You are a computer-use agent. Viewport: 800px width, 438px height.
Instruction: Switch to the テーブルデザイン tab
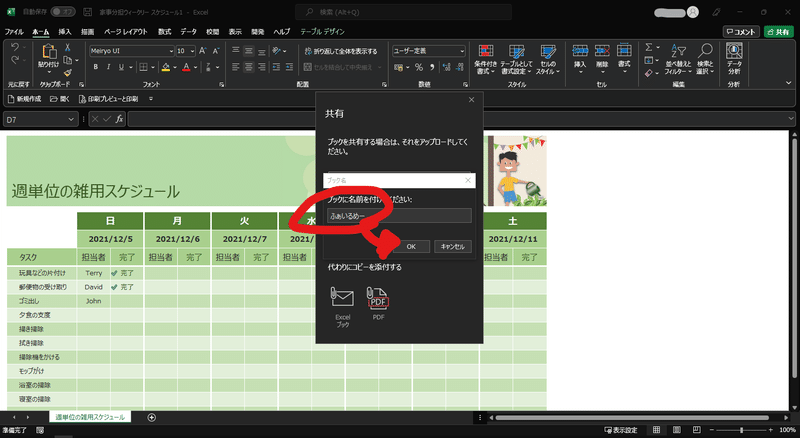point(322,32)
